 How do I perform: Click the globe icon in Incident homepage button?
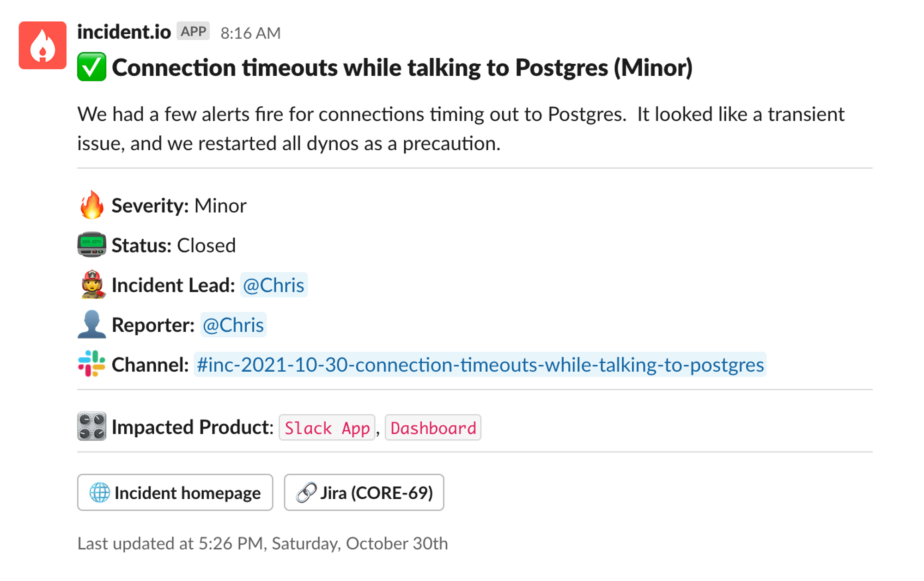99,492
